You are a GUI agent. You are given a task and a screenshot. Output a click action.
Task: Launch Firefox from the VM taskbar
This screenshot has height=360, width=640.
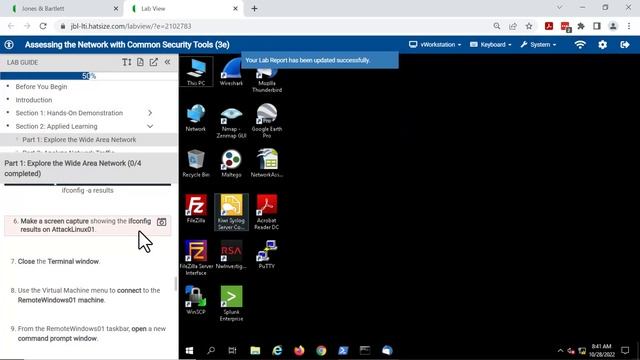pyautogui.click(x=299, y=350)
